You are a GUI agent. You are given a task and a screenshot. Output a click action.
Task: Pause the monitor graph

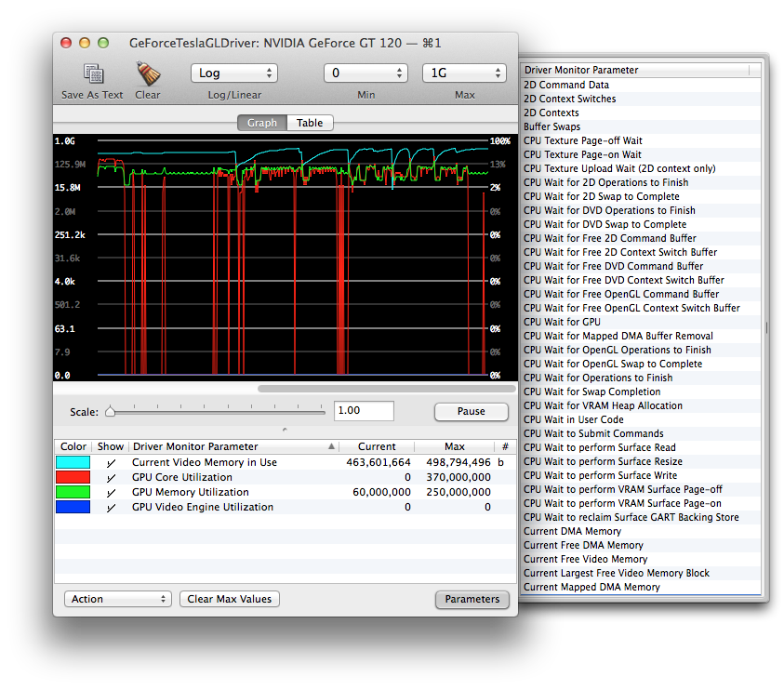coord(471,411)
